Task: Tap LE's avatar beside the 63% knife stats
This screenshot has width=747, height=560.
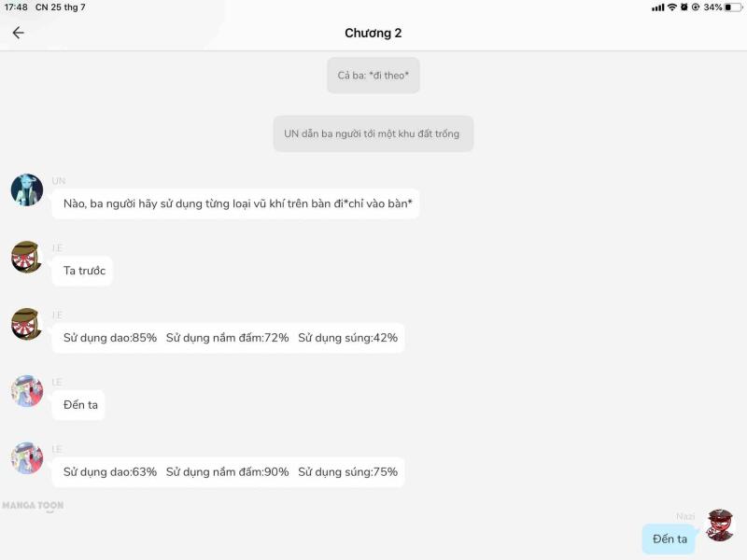Action: [27, 459]
